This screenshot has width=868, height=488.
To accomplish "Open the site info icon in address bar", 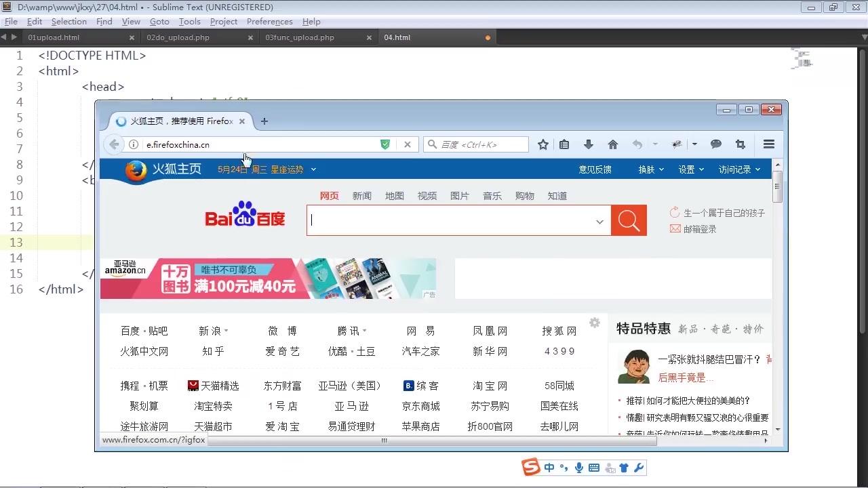I will click(x=134, y=144).
